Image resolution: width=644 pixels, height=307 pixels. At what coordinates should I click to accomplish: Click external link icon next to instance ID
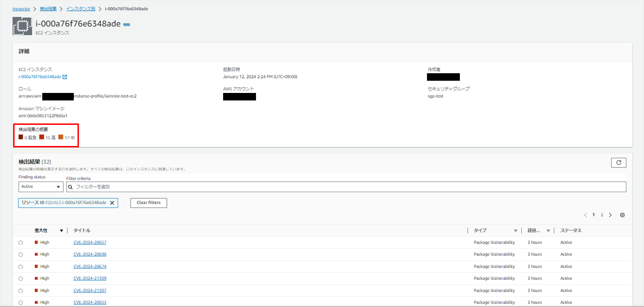click(65, 77)
